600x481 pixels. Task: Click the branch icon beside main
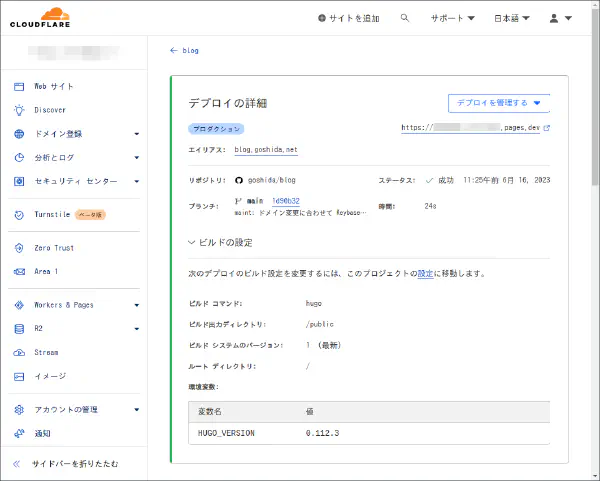[x=238, y=201]
